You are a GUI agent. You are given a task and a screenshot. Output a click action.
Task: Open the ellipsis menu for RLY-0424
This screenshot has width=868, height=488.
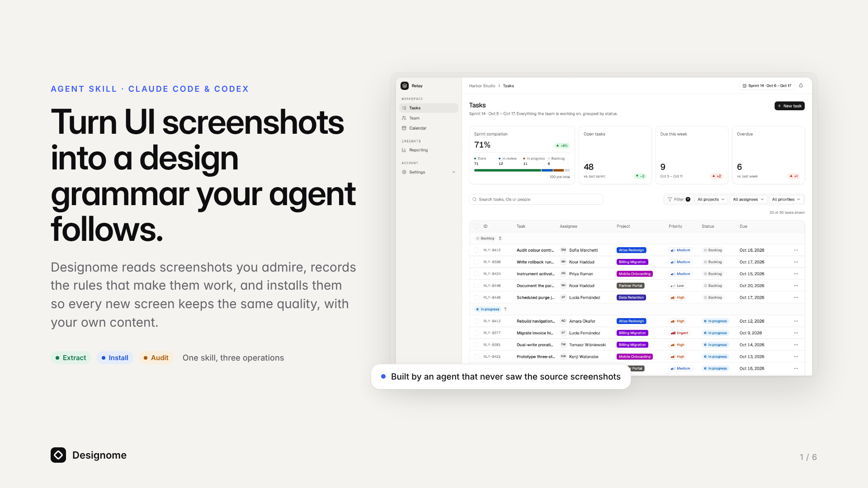click(796, 274)
